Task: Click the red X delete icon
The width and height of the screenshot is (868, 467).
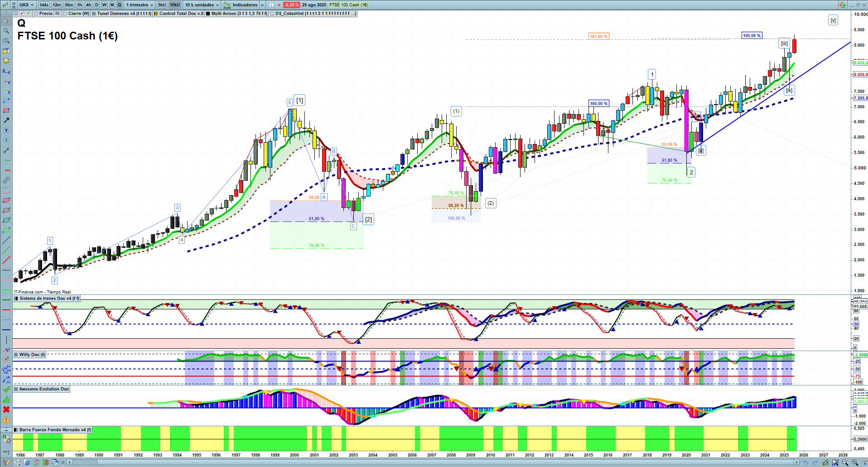Action: tap(6, 409)
